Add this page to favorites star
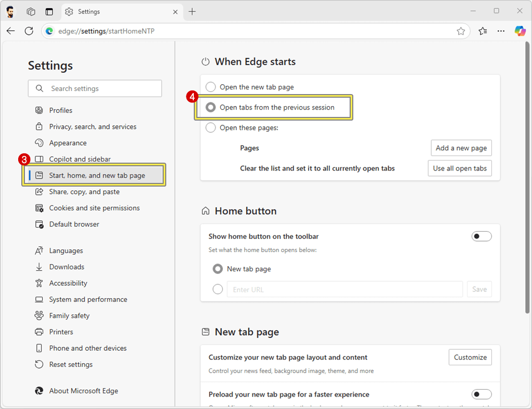This screenshot has width=532, height=409. [460, 31]
